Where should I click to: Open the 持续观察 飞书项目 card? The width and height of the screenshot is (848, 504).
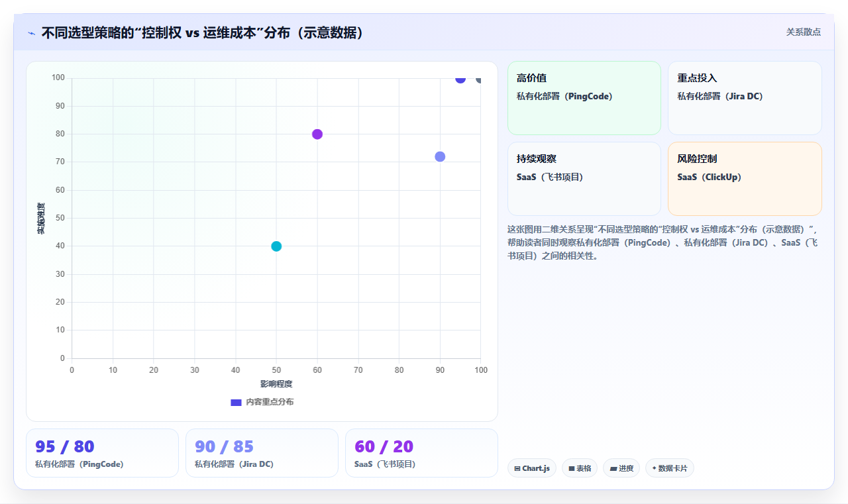pos(584,179)
